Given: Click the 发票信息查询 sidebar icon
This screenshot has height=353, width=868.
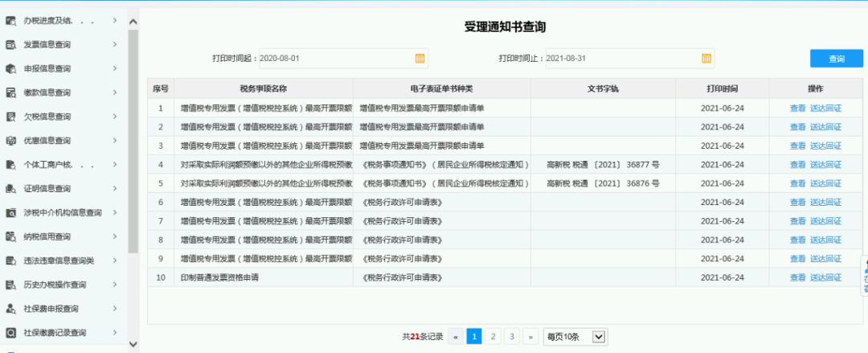Looking at the screenshot, I should [x=11, y=44].
